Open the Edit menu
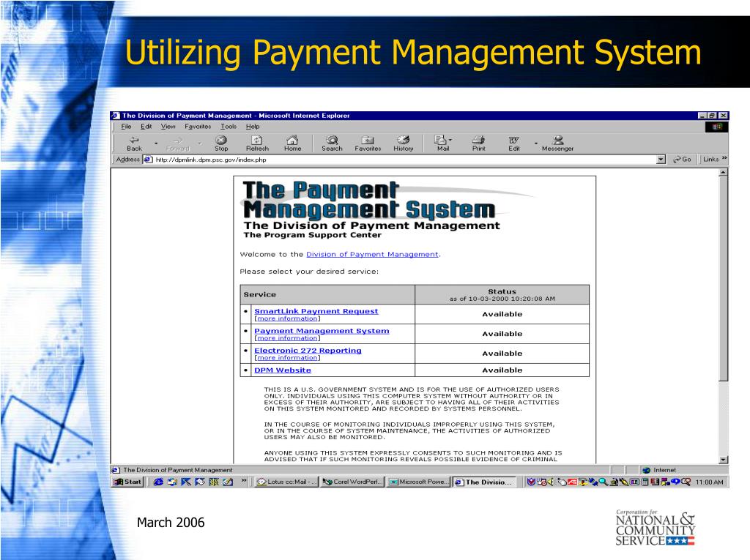The image size is (750, 560). coord(146,127)
